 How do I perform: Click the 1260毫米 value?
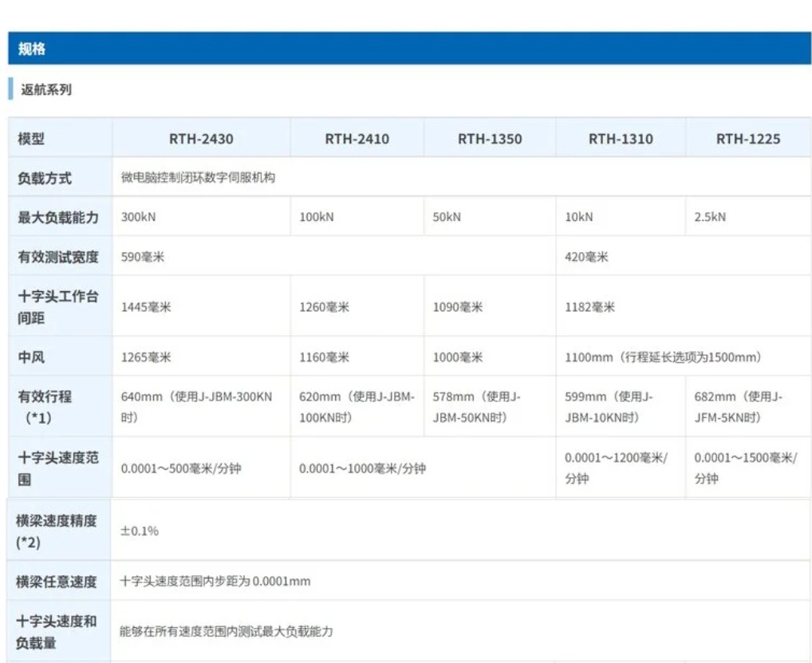pyautogui.click(x=324, y=307)
